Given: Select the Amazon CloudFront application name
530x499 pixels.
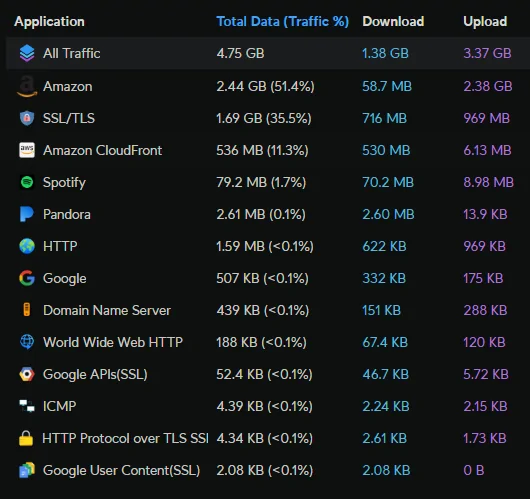Looking at the screenshot, I should click(x=102, y=150).
